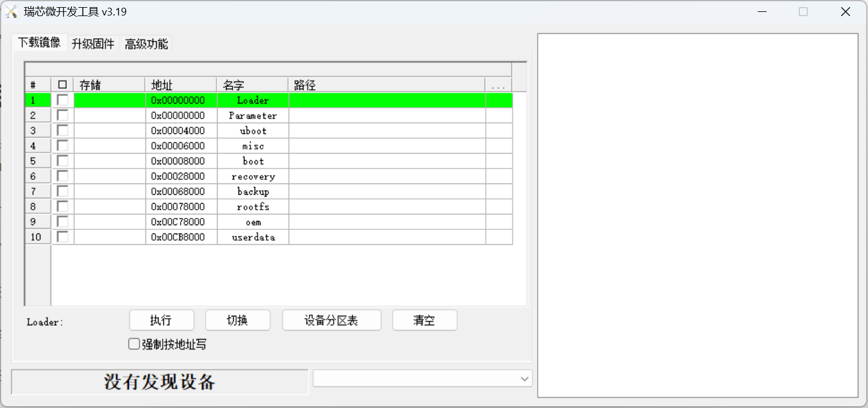Screen dimensions: 868x408
Task: Open the 升级固件 tab
Action: [93, 43]
